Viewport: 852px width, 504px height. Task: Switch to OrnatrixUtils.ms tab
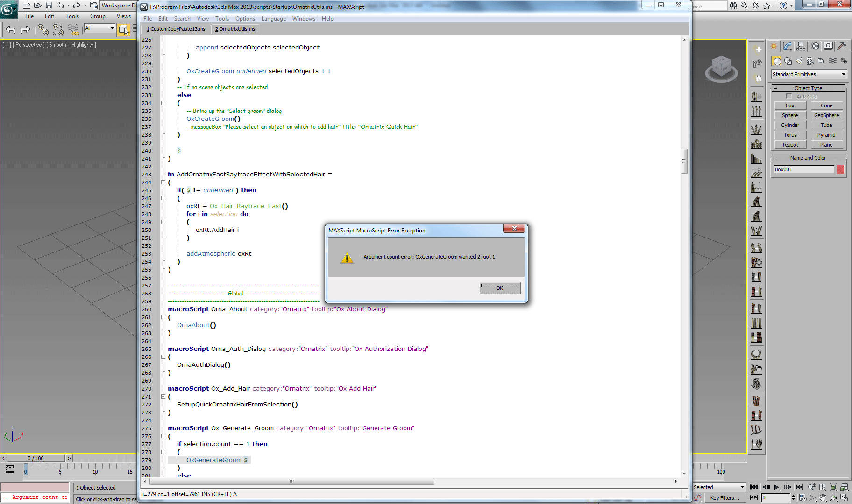point(235,29)
